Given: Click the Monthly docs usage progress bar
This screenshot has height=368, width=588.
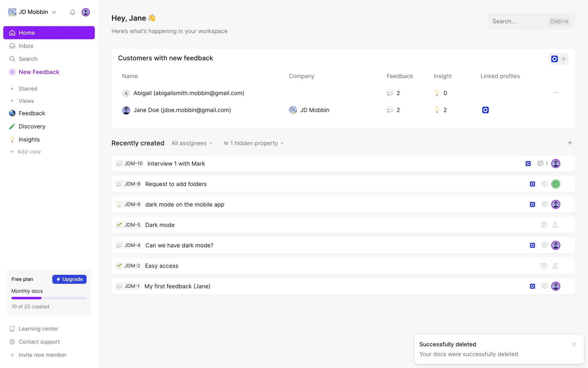Looking at the screenshot, I should click(x=49, y=298).
